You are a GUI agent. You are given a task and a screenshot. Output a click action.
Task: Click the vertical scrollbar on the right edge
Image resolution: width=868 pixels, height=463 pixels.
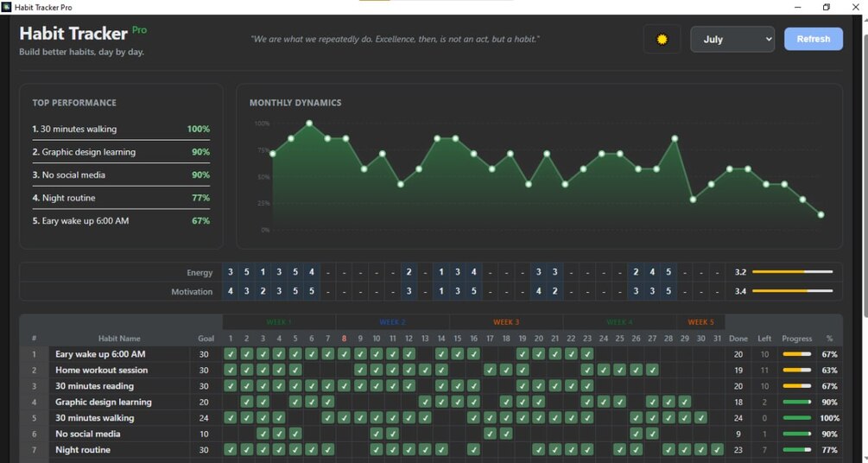coord(865,238)
